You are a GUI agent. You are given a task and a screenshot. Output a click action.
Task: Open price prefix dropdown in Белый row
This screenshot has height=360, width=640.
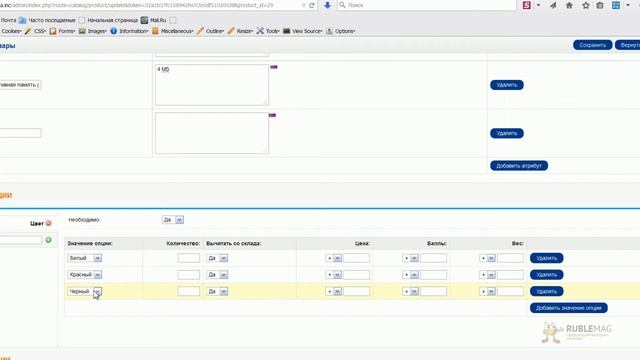point(333,258)
